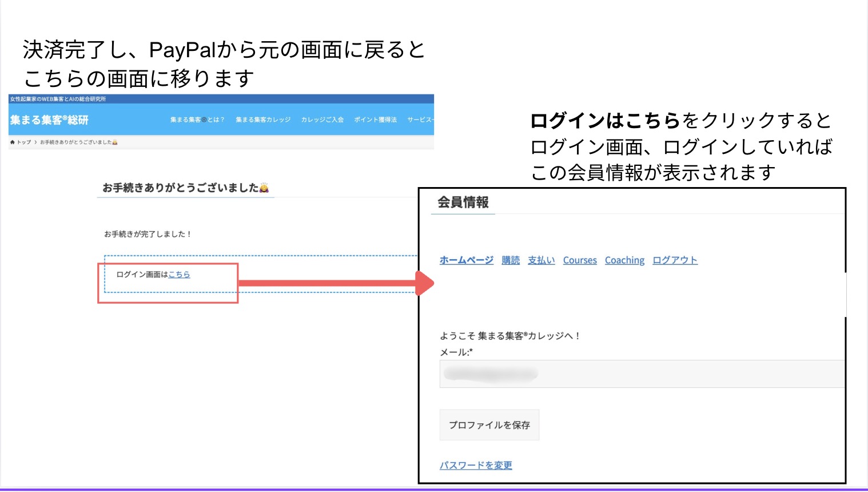Open the ホームページ member link
Viewport: 868px width, 492px height.
(x=466, y=260)
